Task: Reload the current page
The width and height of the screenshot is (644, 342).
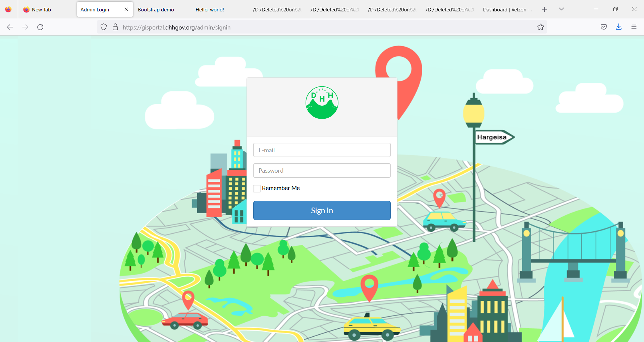Action: click(x=40, y=27)
